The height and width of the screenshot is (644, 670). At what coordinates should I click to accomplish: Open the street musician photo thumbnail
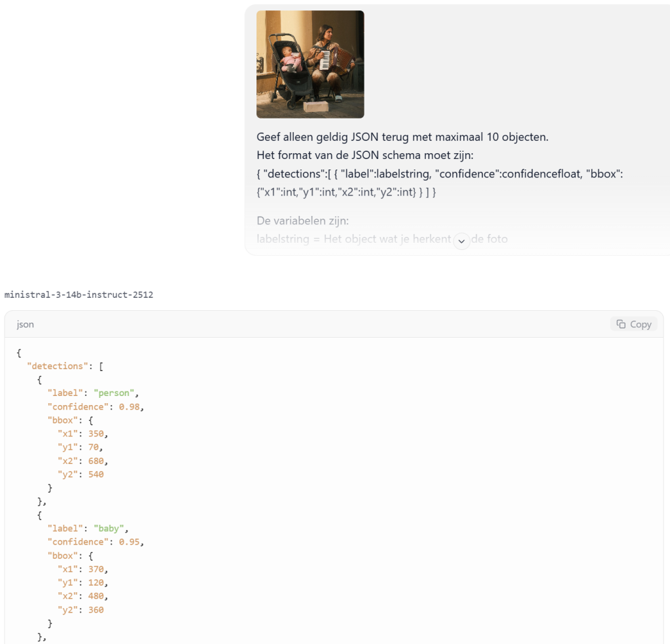point(310,64)
